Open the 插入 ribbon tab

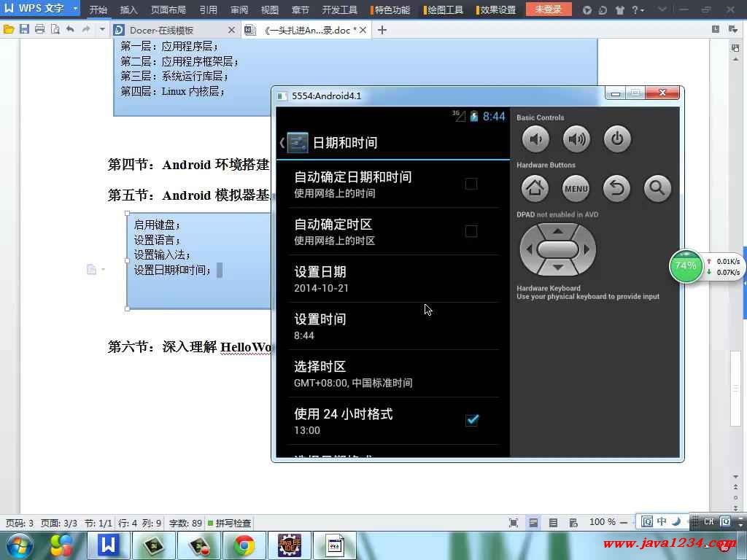(128, 9)
